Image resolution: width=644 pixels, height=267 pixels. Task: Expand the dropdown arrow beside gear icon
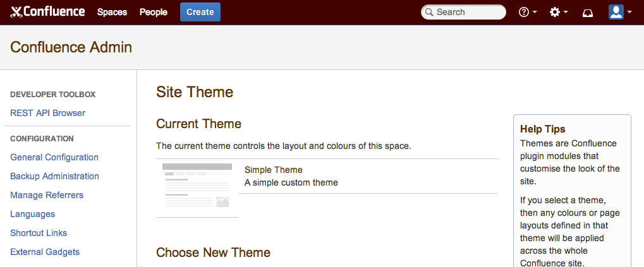pos(566,12)
